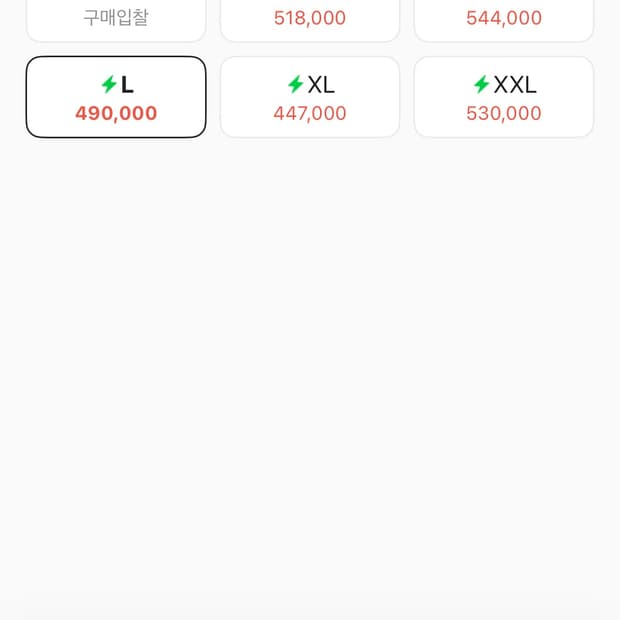Tap the 518,000 price text
The width and height of the screenshot is (620, 620).
tap(310, 18)
